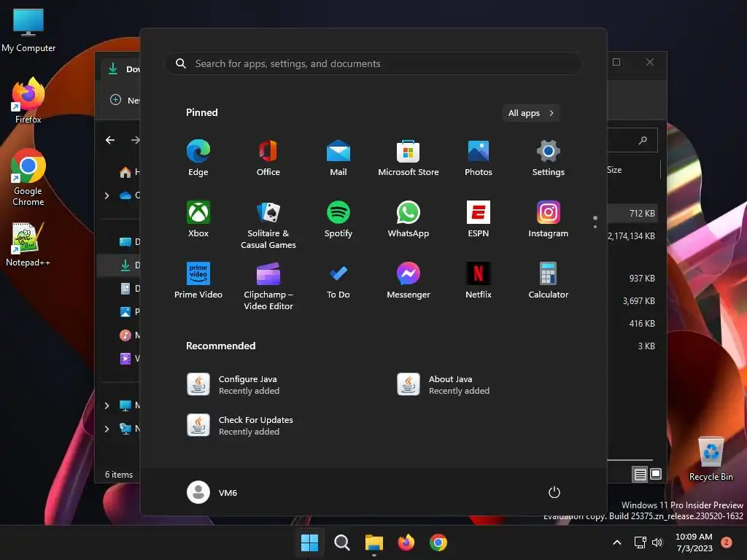
Task: Open network status tray icon
Action: 640,542
